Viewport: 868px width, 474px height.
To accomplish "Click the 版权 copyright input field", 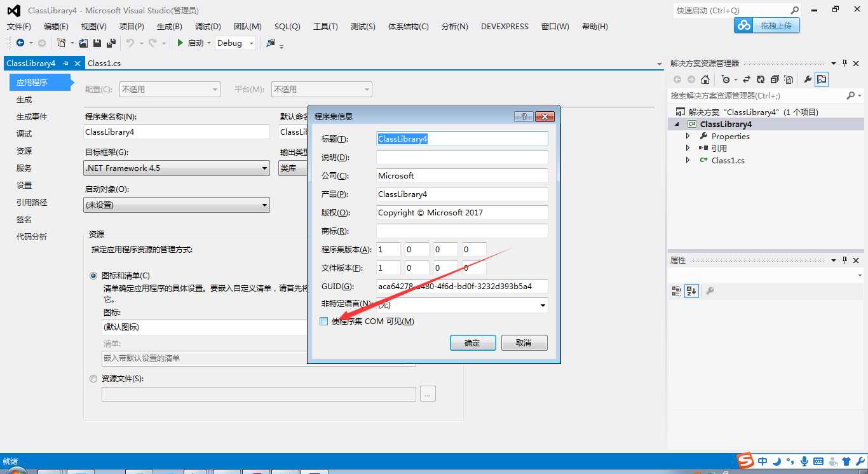I will [462, 213].
